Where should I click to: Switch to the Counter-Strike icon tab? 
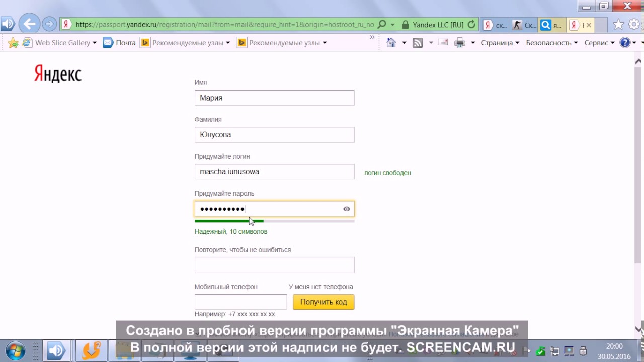pyautogui.click(x=523, y=25)
